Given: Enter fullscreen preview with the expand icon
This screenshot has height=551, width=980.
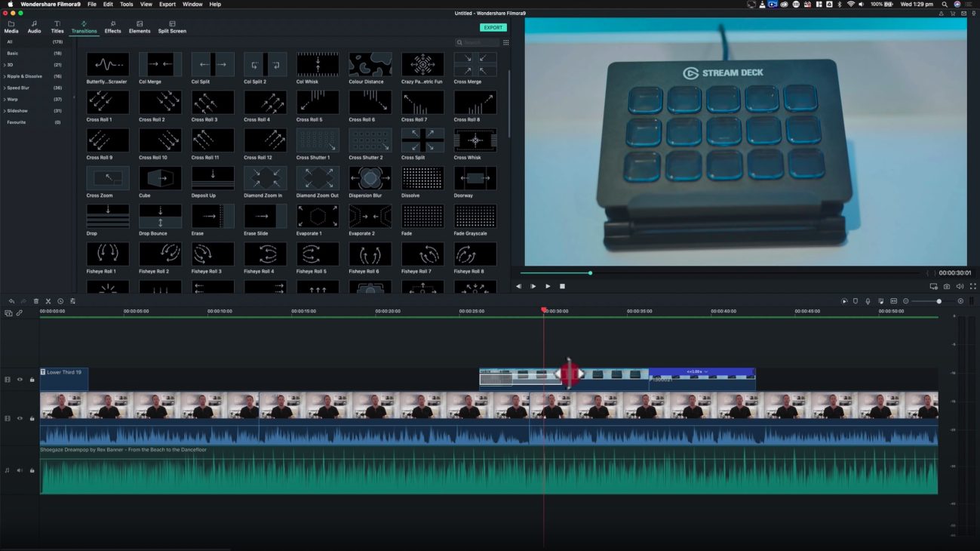Looking at the screenshot, I should tap(972, 286).
